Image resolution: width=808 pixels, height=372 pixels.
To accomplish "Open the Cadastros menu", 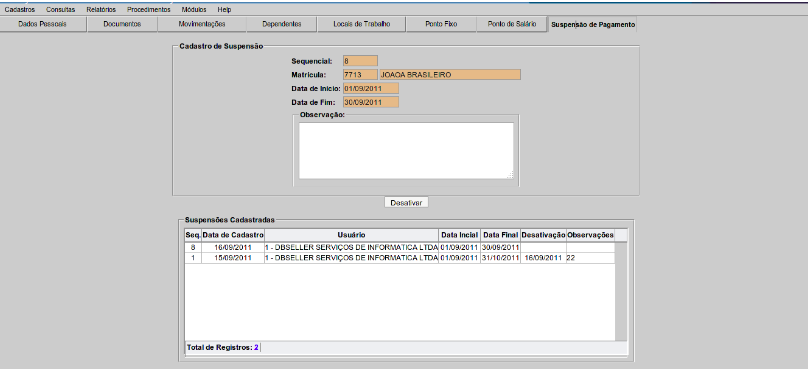I will [x=20, y=10].
